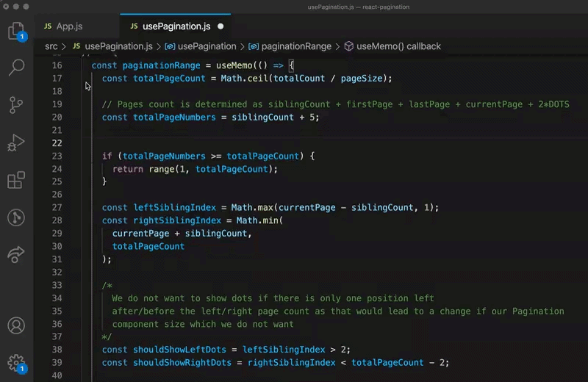Open the paginationRange breadcrumb
The image size is (588, 382).
(x=296, y=46)
